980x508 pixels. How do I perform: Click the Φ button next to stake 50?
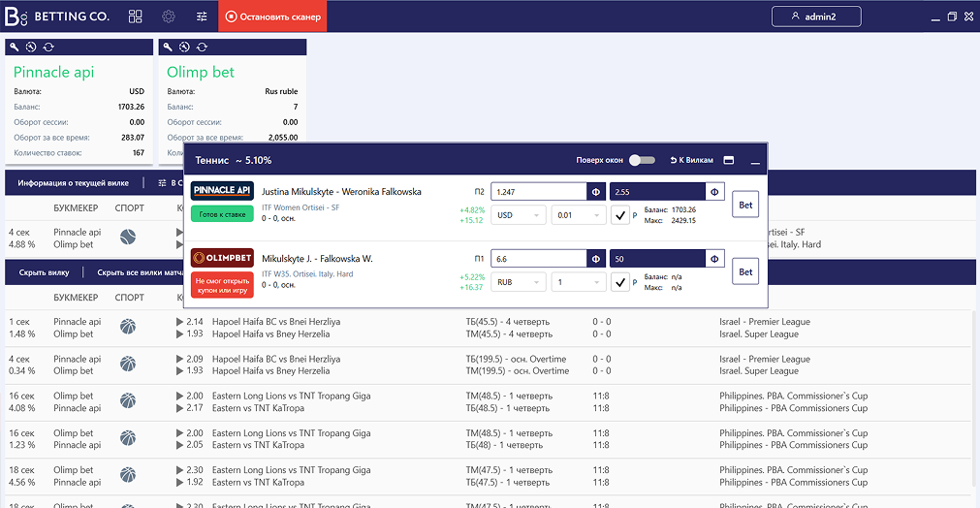pyautogui.click(x=714, y=259)
